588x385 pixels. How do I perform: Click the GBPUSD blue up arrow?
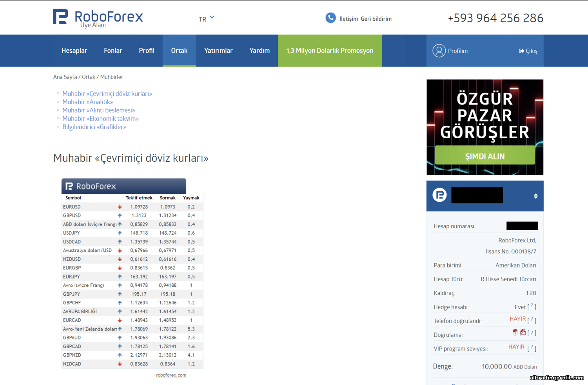coord(120,215)
